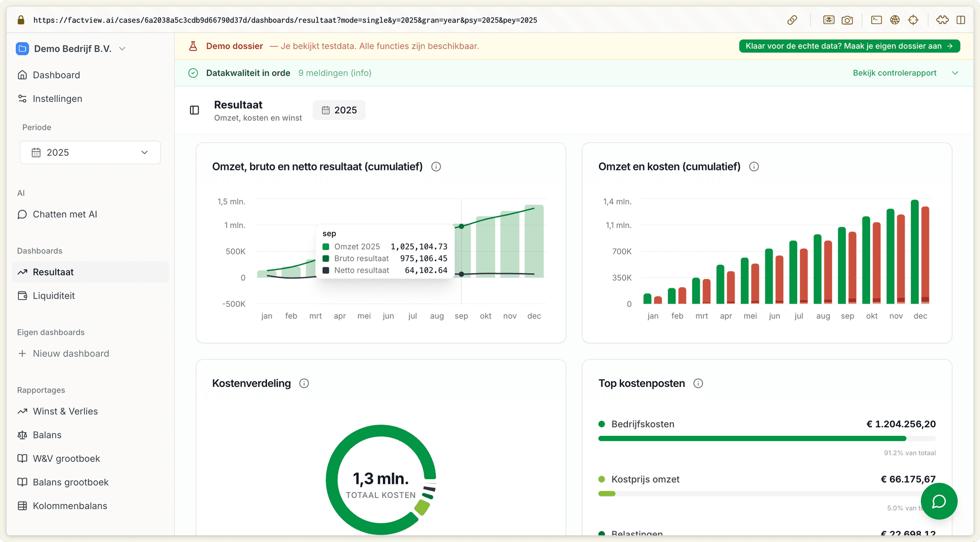Open Chatten met AI

[x=90, y=214]
